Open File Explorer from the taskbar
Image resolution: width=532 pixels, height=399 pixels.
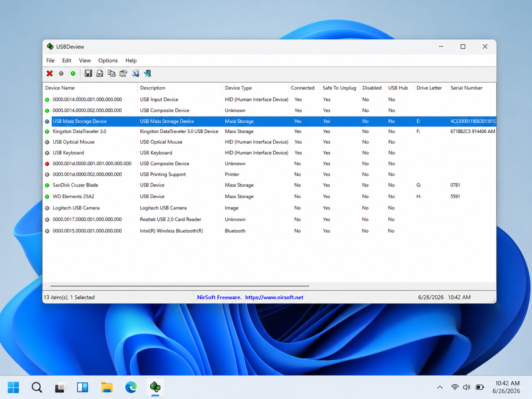(x=107, y=387)
